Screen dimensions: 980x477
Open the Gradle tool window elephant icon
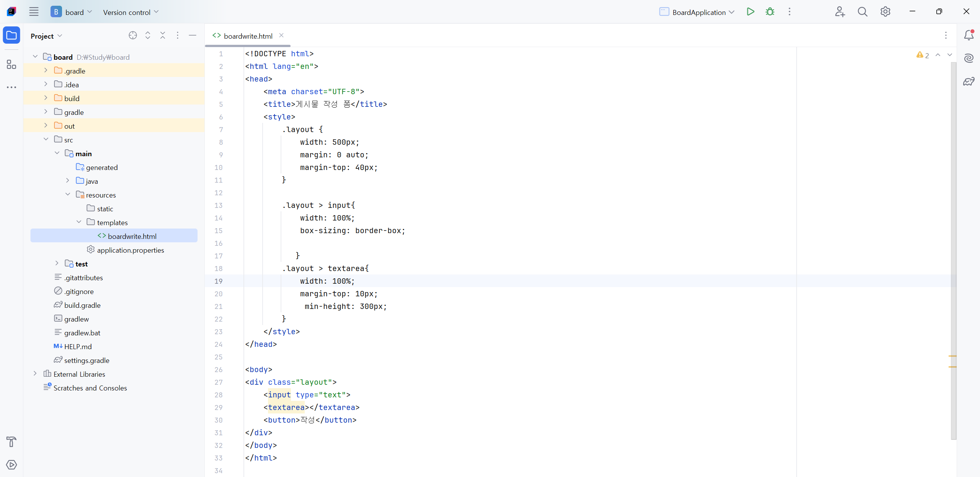click(969, 82)
